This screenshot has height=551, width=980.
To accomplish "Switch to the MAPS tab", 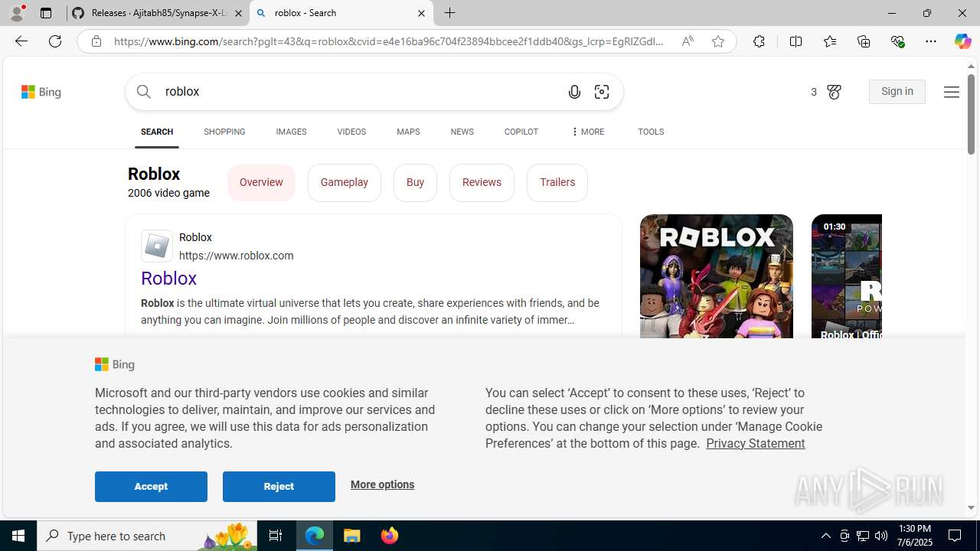I will click(408, 132).
